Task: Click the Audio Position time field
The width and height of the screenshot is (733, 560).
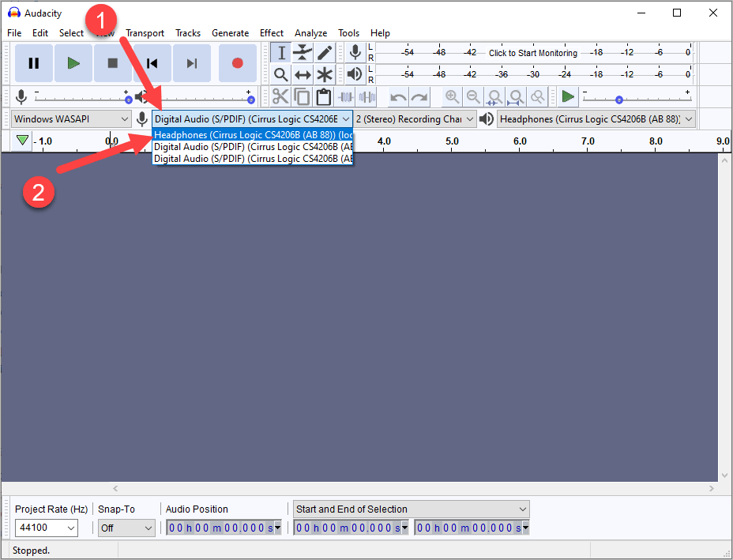Action: pyautogui.click(x=224, y=528)
